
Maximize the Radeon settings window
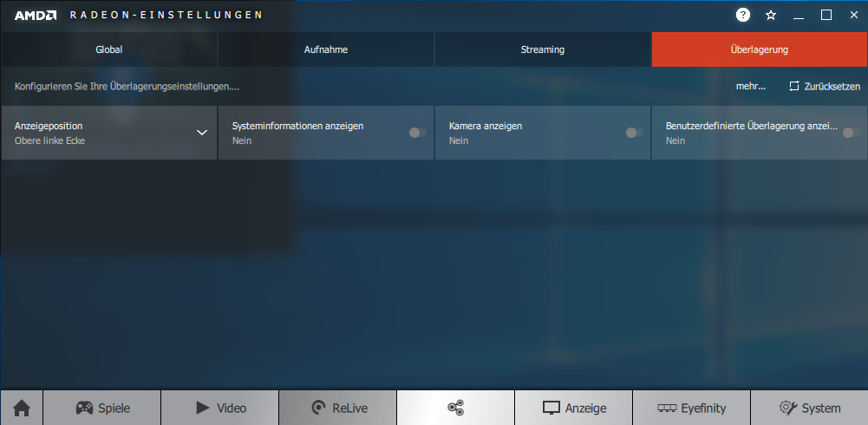(x=826, y=16)
